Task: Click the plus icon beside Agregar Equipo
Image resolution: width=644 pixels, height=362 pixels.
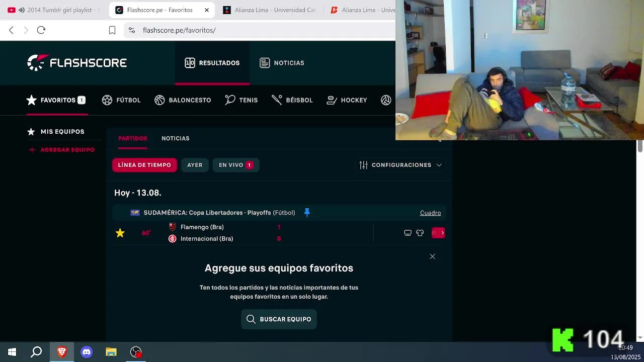Action: 32,150
